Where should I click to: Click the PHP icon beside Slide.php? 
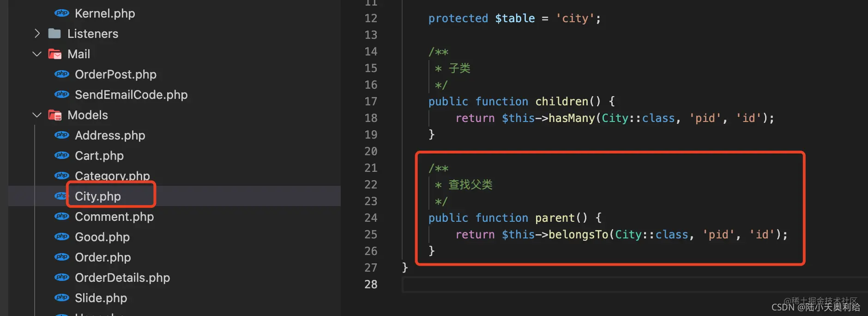pos(62,298)
